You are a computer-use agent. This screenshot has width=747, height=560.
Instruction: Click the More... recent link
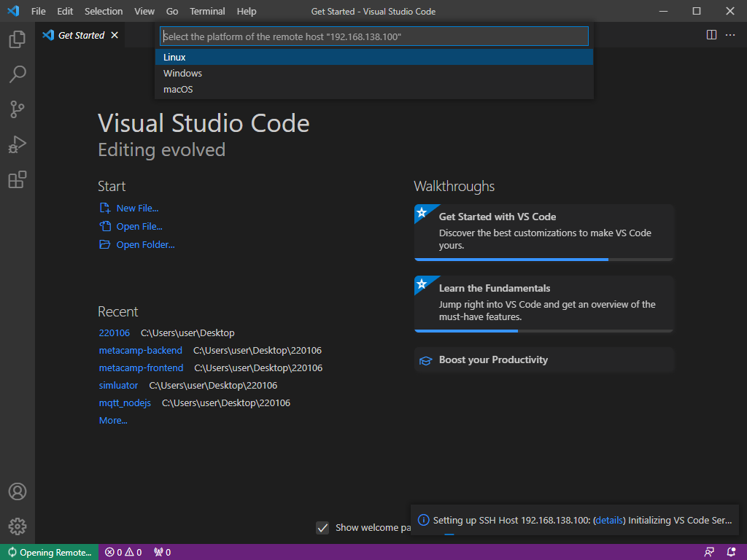point(113,421)
